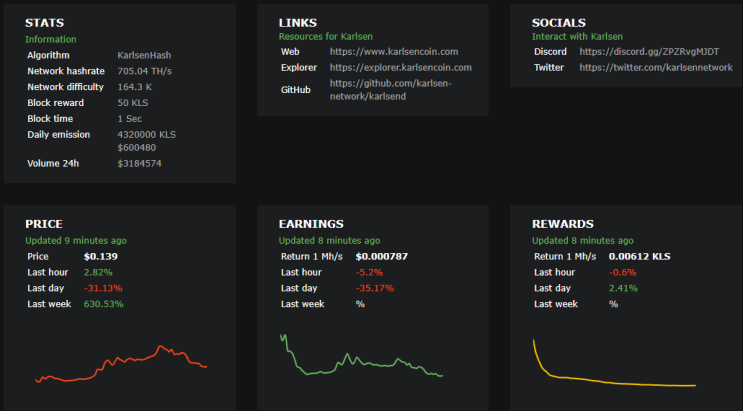Select the 50 KLS block reward
Screen dimensions: 743x411
133,103
